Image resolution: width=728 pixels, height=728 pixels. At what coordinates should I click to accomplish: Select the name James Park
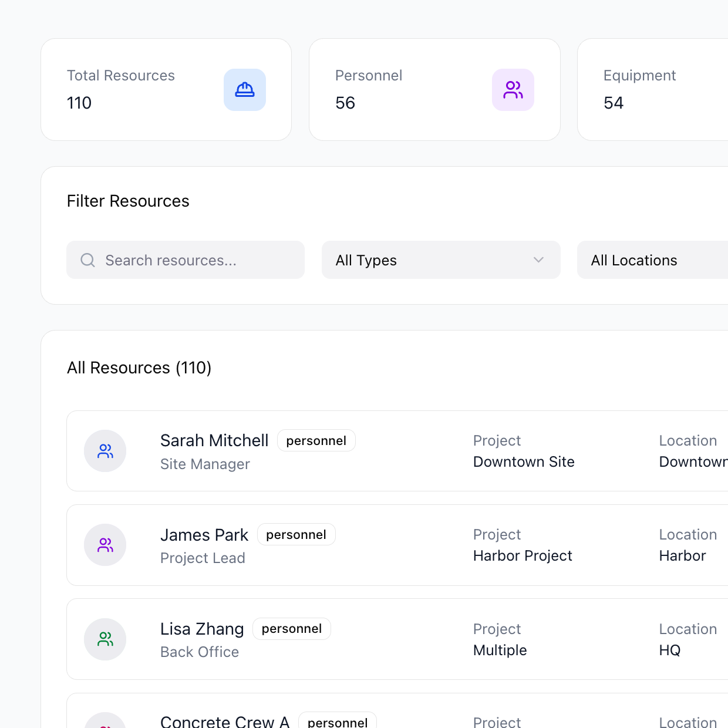[x=204, y=535]
